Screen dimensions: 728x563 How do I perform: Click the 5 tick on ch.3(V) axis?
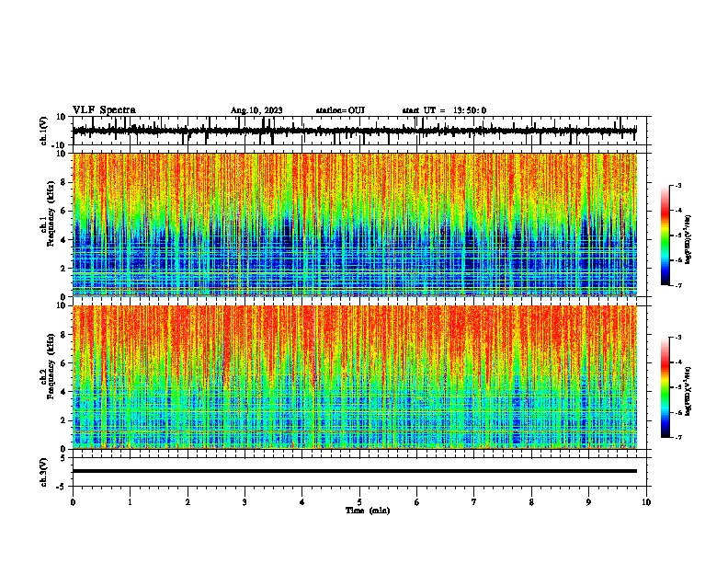[x=64, y=458]
